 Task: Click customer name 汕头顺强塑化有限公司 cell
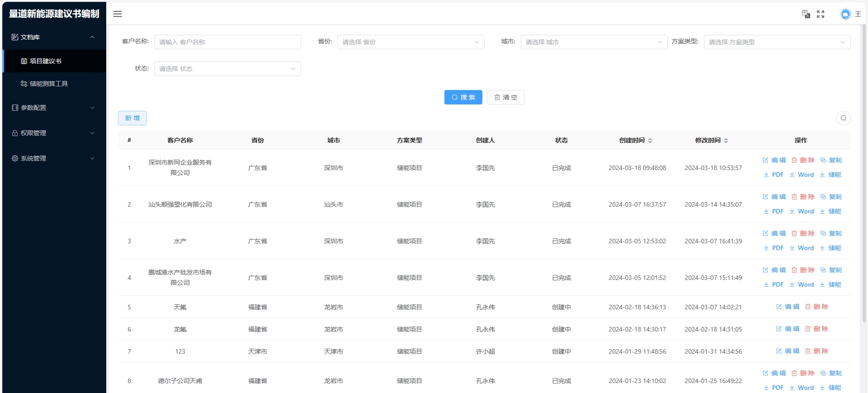(x=180, y=204)
